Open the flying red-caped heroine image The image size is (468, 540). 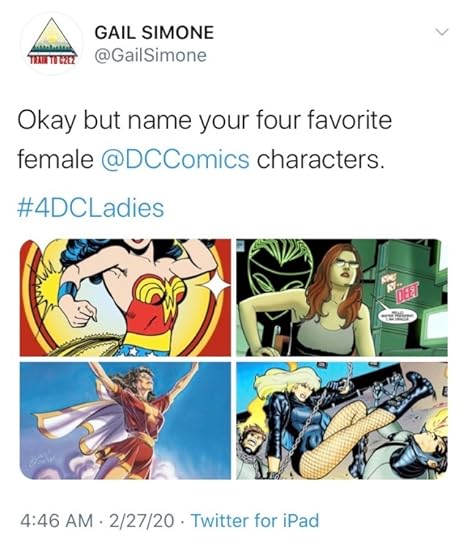125,420
